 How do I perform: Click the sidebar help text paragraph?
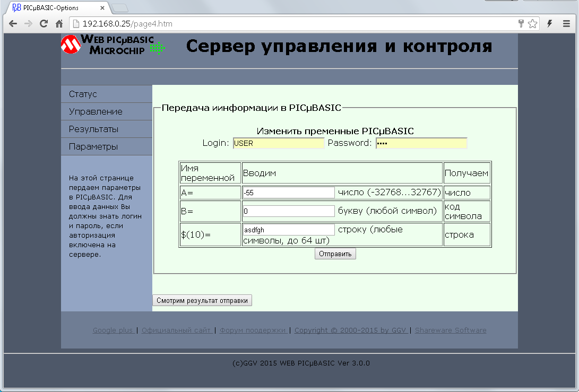105,216
